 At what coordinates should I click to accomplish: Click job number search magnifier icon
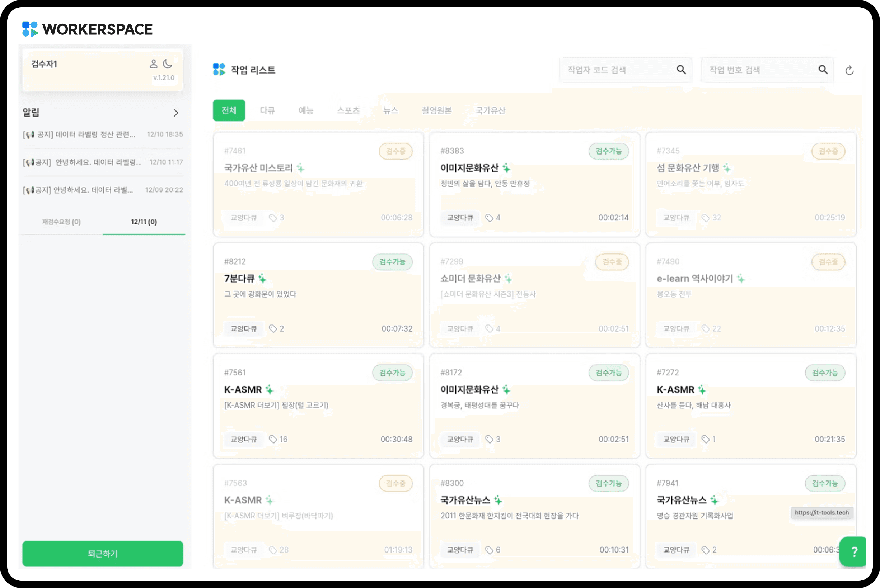pyautogui.click(x=823, y=70)
